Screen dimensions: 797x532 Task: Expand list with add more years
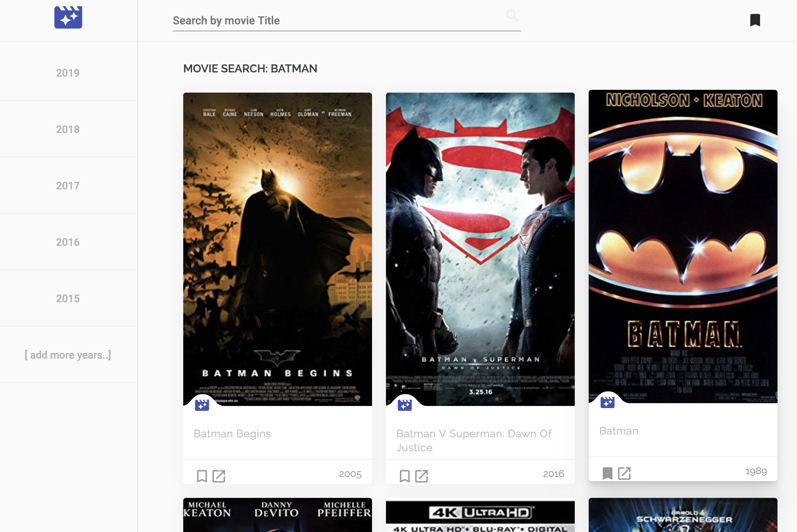[68, 355]
